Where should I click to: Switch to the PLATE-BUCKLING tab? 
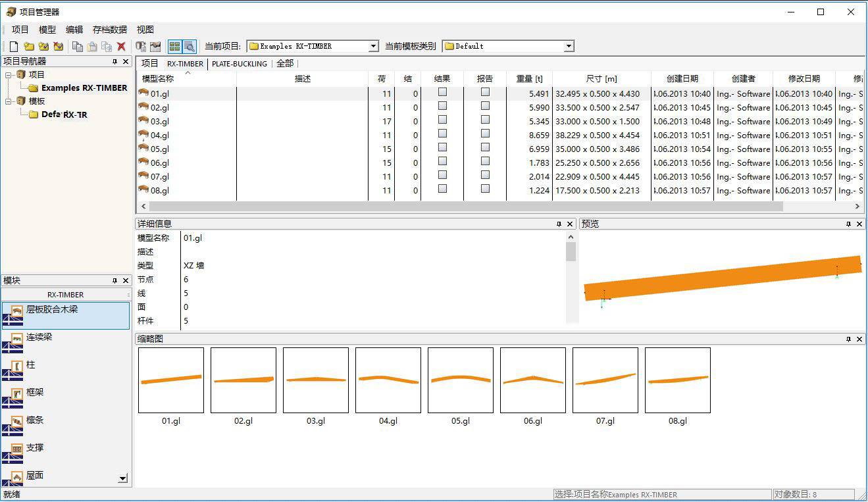click(240, 64)
